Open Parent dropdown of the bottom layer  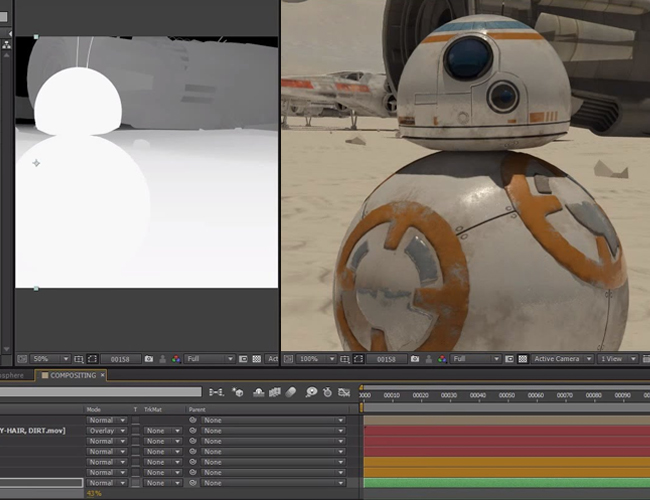(x=273, y=483)
